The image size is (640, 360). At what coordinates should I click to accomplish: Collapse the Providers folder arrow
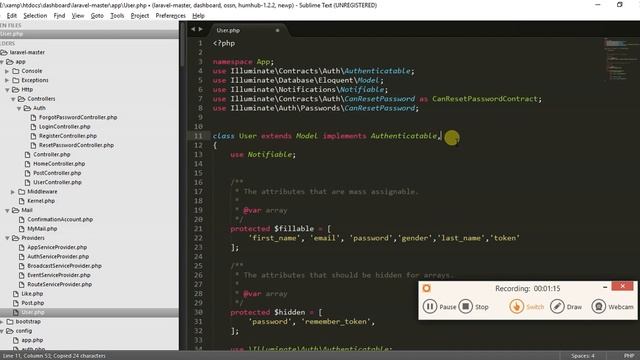(7, 238)
